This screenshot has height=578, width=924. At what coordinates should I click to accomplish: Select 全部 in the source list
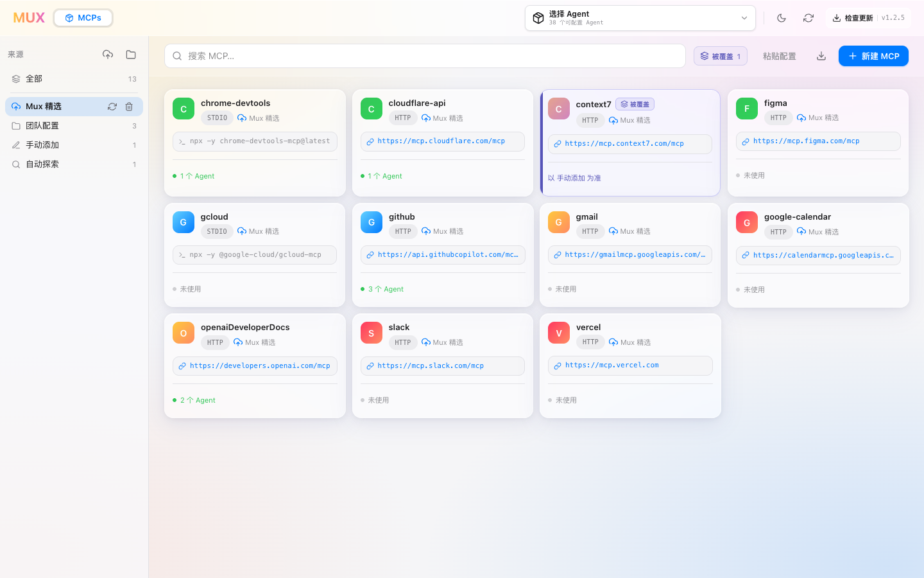point(74,79)
